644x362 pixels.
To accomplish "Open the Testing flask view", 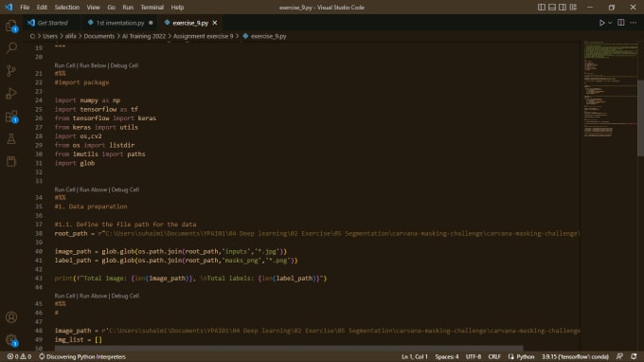I will point(11,139).
